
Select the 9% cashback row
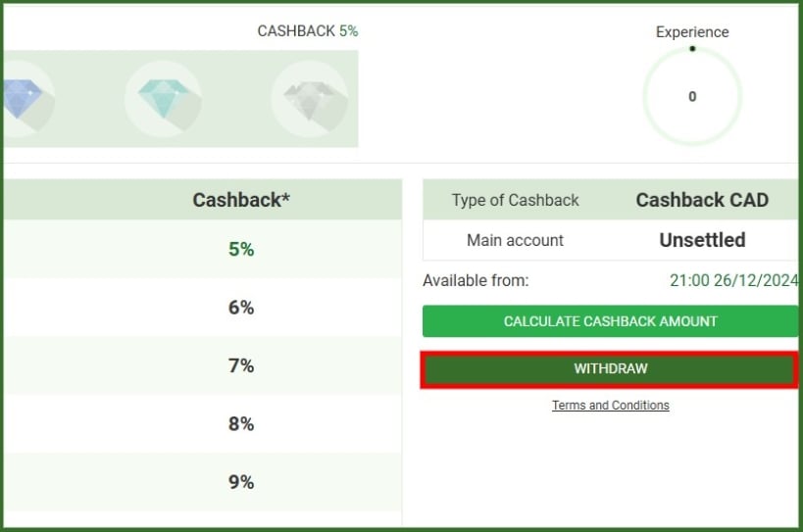click(x=241, y=482)
